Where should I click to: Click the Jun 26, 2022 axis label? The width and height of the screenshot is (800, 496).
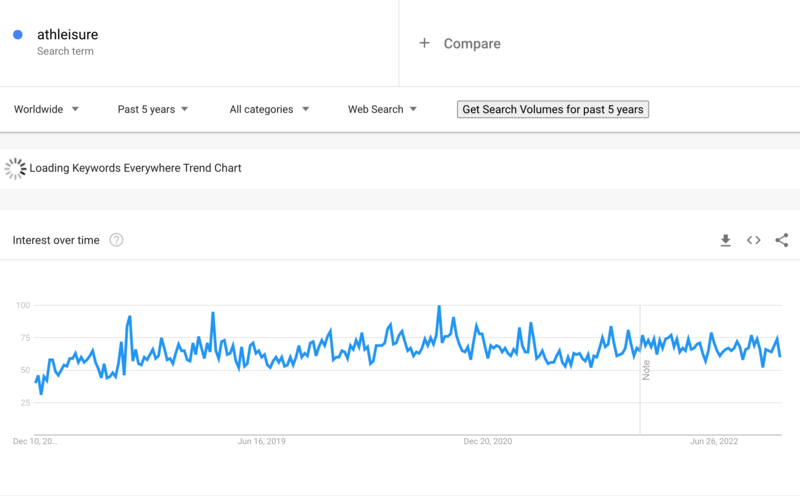[713, 441]
